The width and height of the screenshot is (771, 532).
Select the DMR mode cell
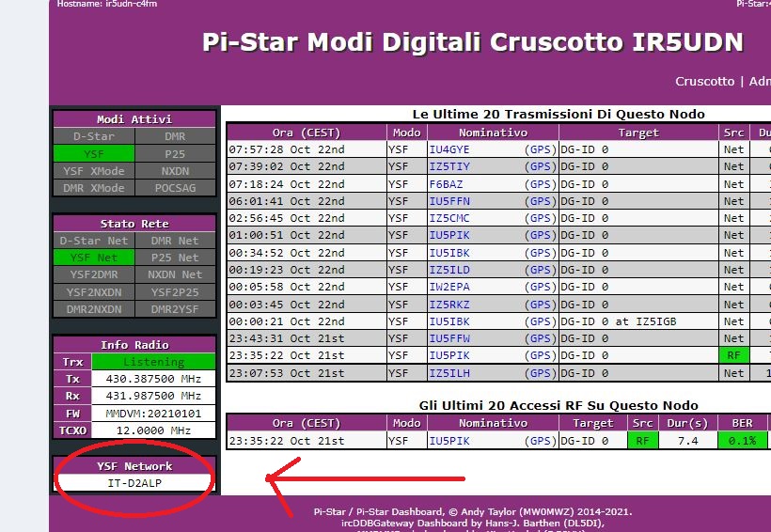175,136
